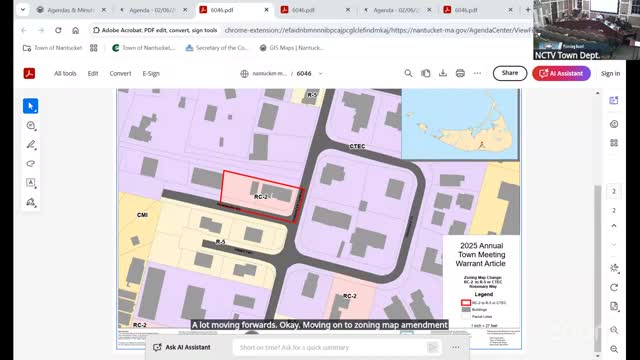The height and width of the screenshot is (360, 640).
Task: Open the Convert menu
Action: coord(120,73)
